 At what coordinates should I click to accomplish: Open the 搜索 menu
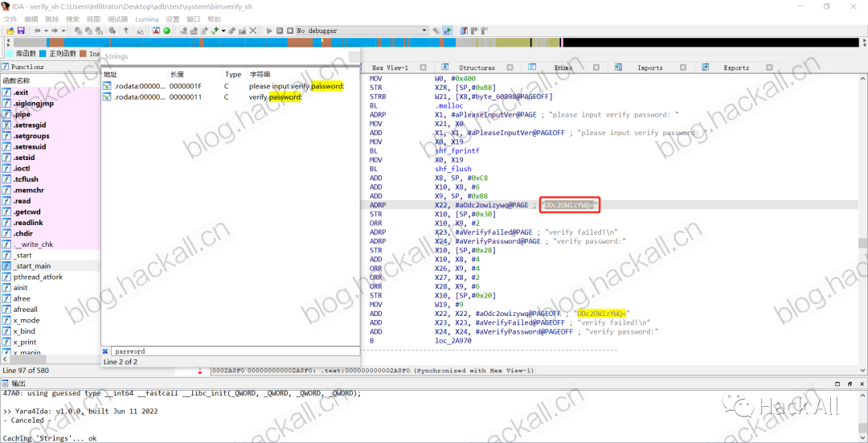pos(72,19)
